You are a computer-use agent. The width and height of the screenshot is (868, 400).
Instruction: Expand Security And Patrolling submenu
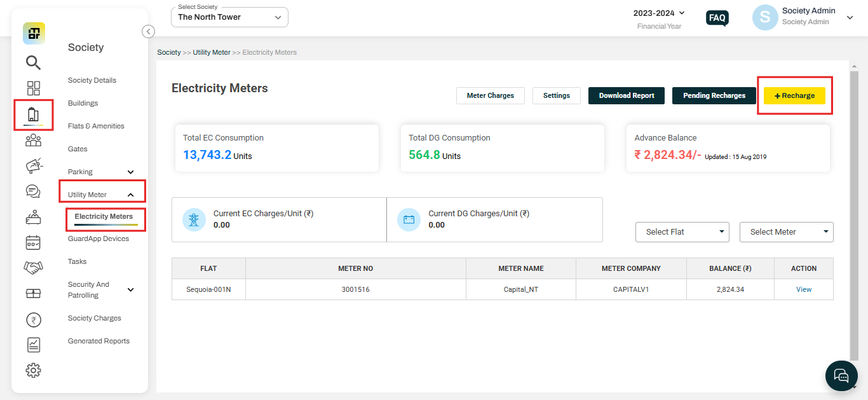click(131, 290)
